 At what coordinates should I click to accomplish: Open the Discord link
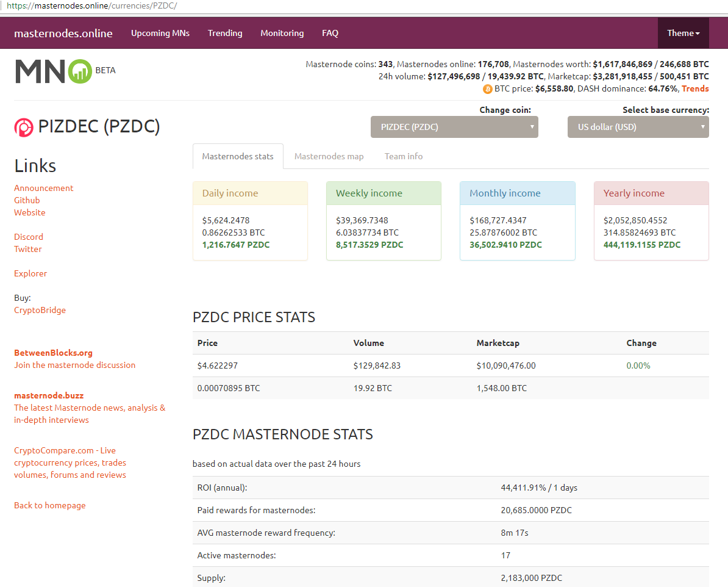coord(29,237)
